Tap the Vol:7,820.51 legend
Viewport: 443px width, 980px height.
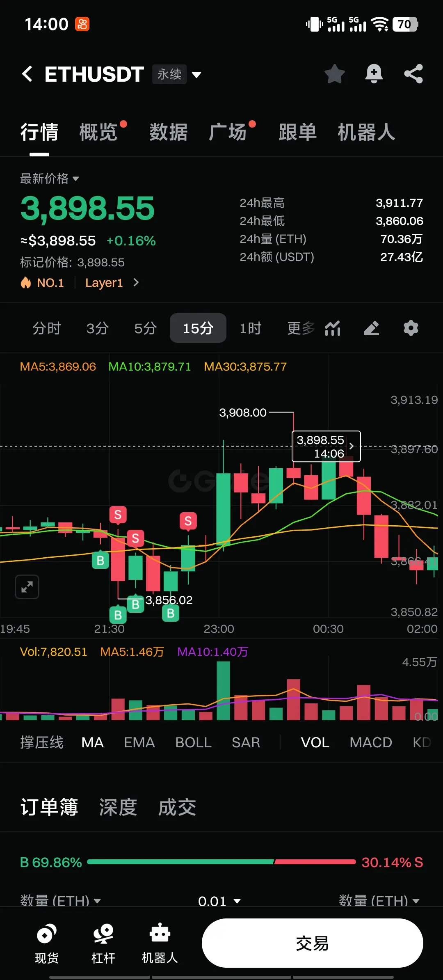[x=54, y=652]
